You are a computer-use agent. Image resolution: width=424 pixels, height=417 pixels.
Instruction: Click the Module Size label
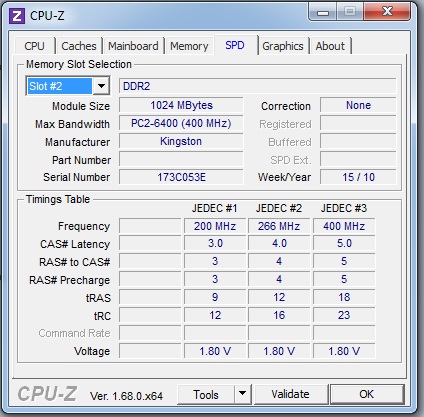tap(81, 106)
